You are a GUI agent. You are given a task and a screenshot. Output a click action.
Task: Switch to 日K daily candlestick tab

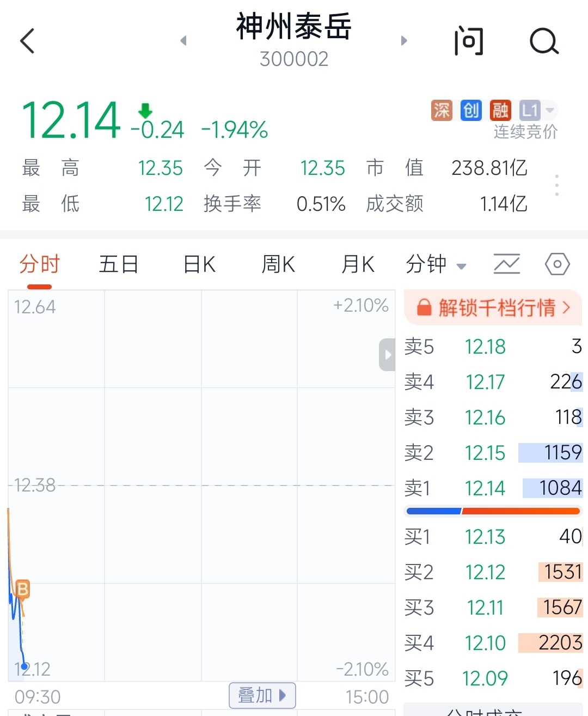pyautogui.click(x=199, y=264)
